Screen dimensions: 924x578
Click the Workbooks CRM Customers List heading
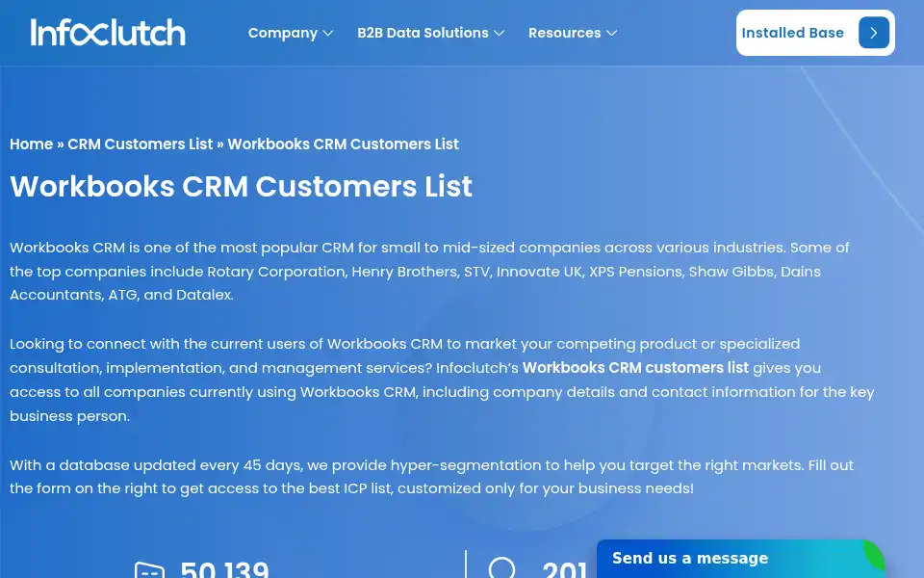click(241, 186)
